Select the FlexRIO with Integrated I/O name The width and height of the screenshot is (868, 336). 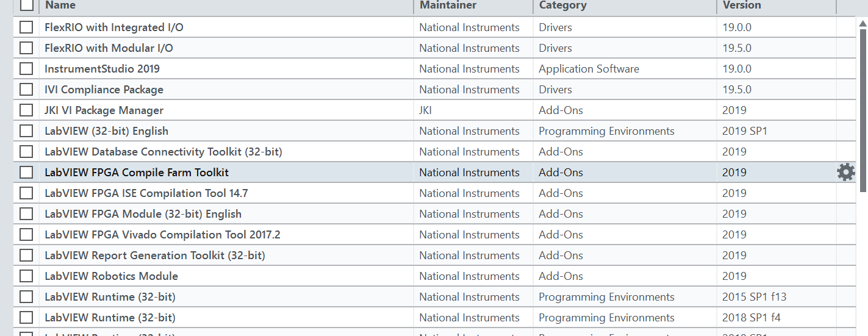point(113,27)
